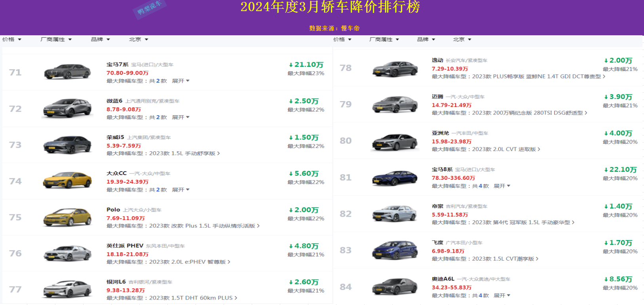The height and width of the screenshot is (305, 644).
Task: Open the 亚洲龙 model name link
Action: pos(440,133)
